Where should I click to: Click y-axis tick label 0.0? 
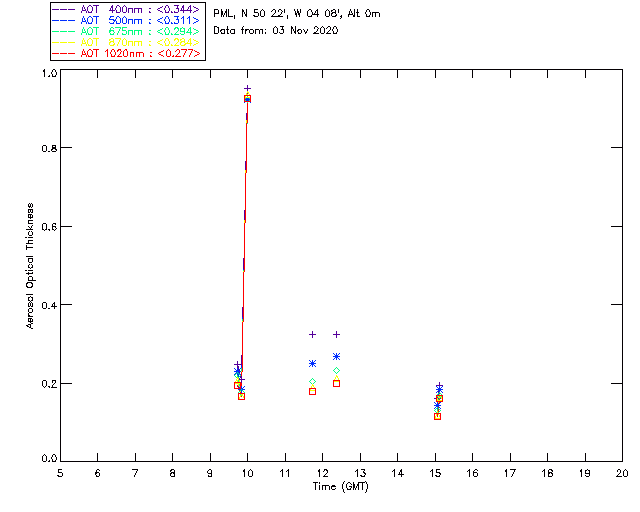[x=49, y=458]
